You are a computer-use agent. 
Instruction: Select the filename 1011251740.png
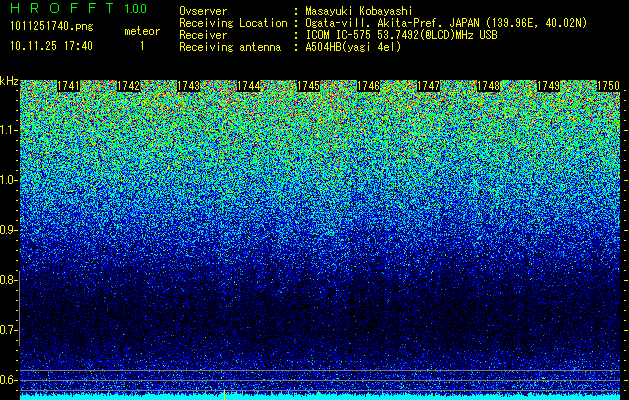tap(52, 26)
